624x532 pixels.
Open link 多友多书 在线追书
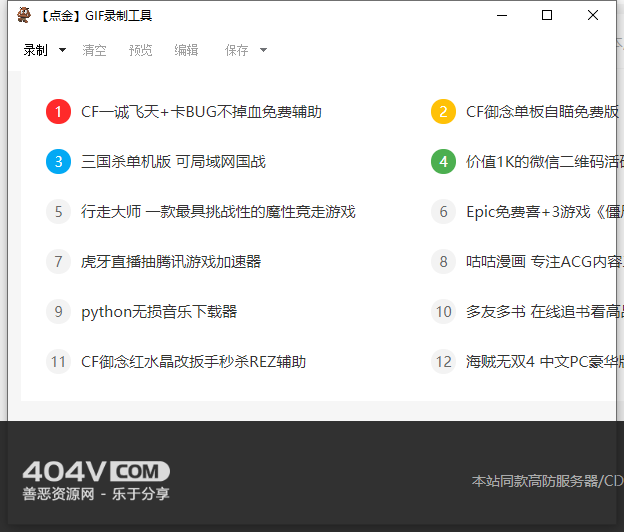(x=545, y=312)
